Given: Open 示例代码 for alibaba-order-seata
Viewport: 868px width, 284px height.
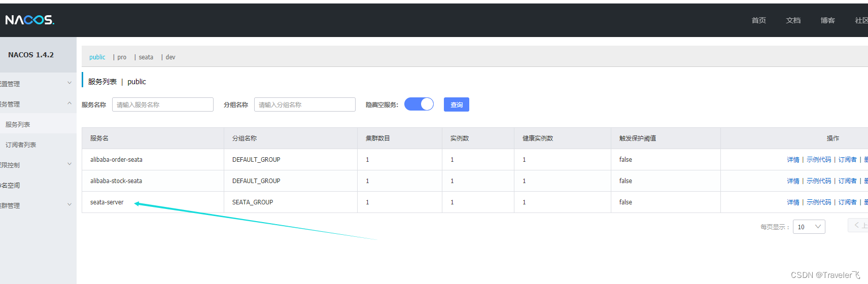Looking at the screenshot, I should click(x=819, y=159).
